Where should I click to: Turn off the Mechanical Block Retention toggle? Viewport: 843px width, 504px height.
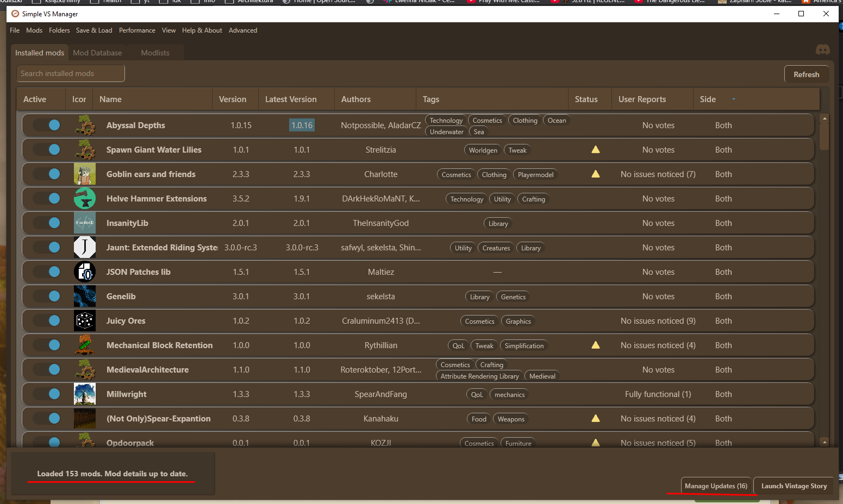pos(47,345)
